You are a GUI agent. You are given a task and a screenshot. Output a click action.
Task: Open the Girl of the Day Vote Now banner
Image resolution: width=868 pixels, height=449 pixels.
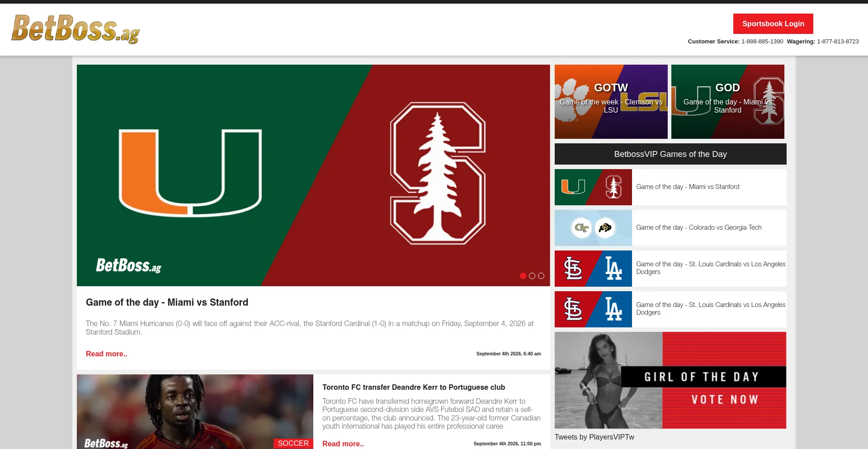point(670,380)
